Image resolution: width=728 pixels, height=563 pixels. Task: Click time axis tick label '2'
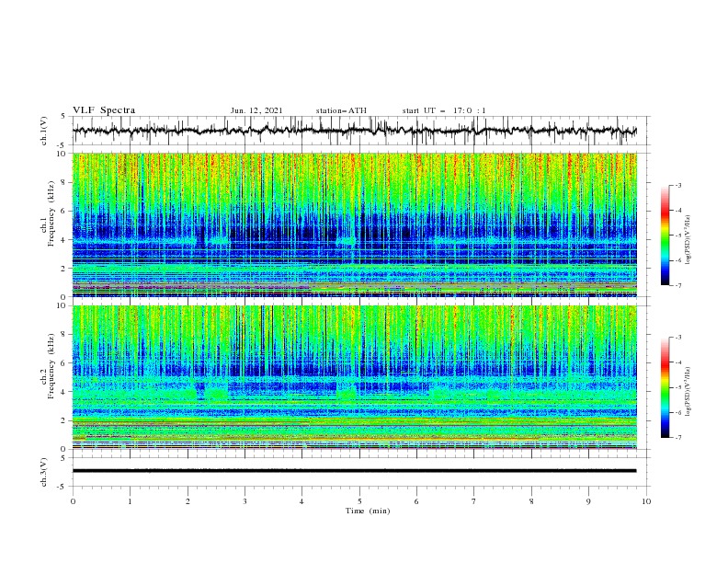[x=188, y=501]
